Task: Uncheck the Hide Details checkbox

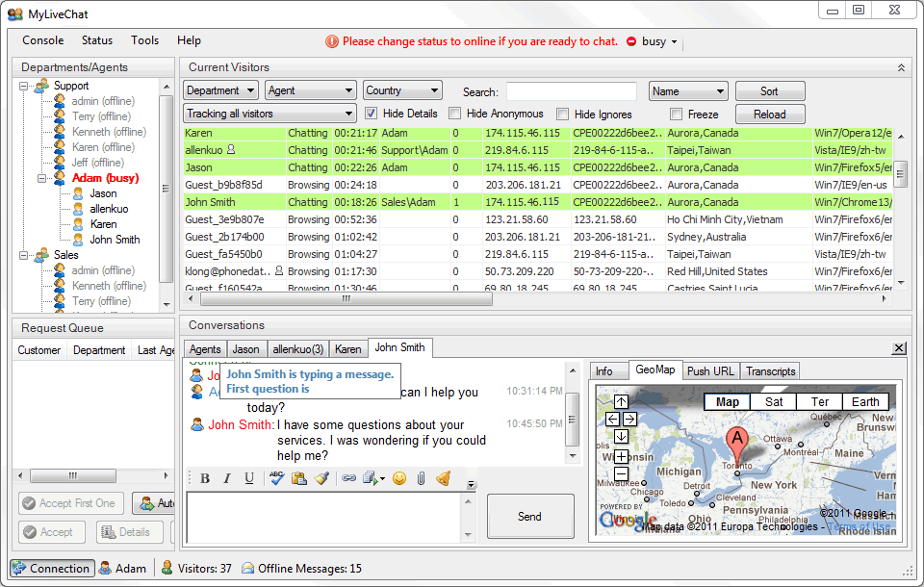Action: [372, 115]
